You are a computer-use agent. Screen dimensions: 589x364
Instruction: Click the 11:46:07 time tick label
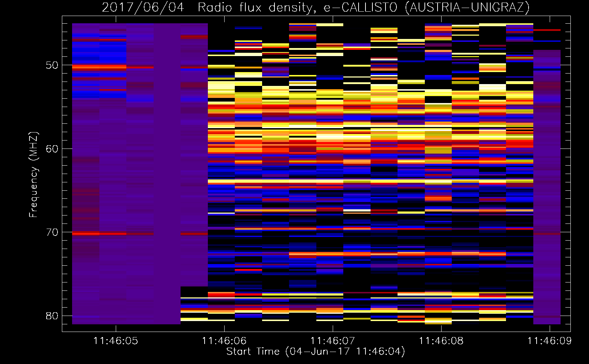(x=333, y=341)
